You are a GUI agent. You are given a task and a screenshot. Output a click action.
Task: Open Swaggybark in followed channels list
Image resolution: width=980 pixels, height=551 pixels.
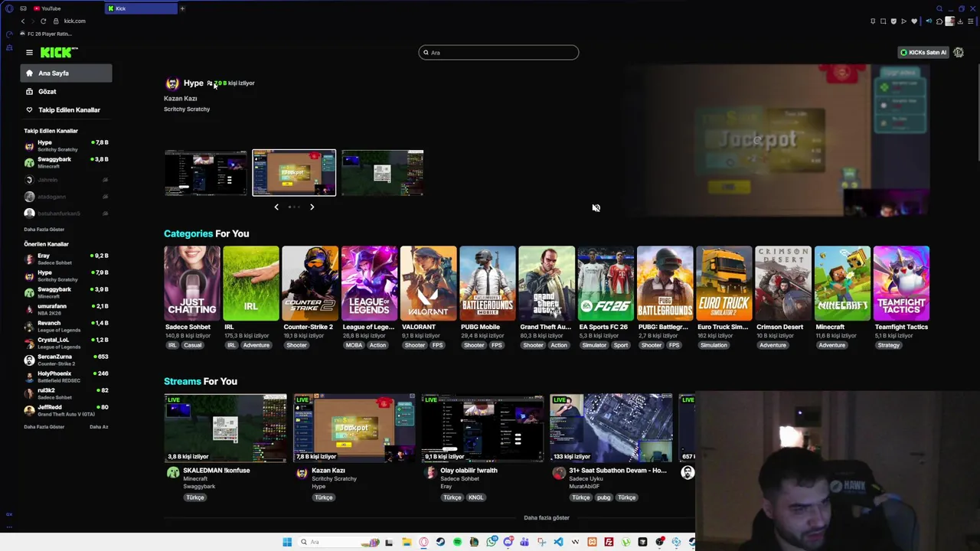(x=66, y=162)
